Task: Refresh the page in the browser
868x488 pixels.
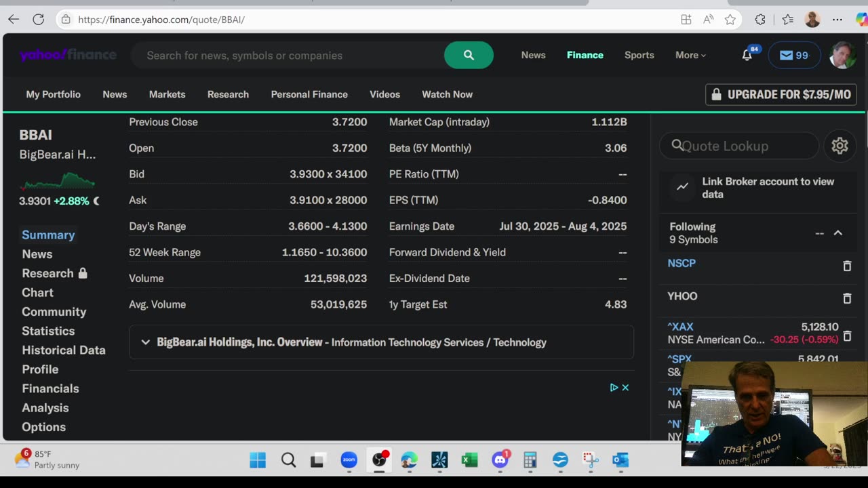Action: (39, 20)
